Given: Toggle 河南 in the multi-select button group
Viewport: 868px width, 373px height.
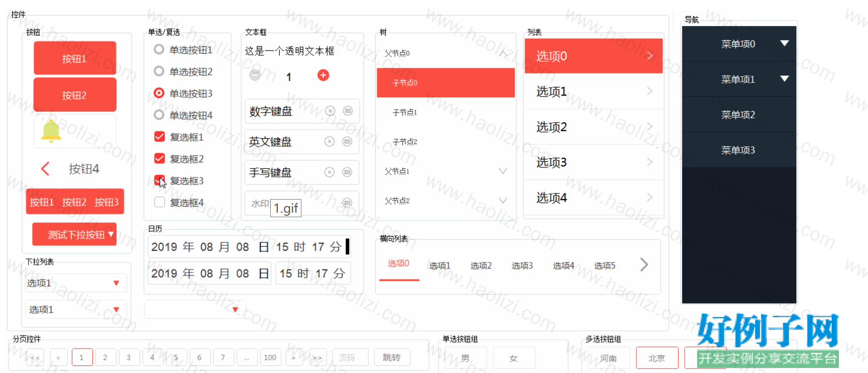Looking at the screenshot, I should click(x=608, y=358).
